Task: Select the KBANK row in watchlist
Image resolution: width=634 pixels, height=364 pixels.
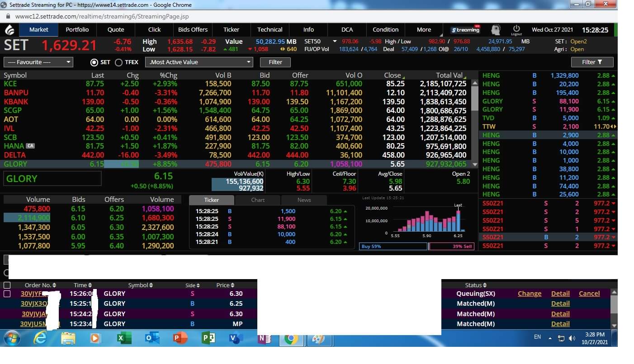Action: (235, 102)
